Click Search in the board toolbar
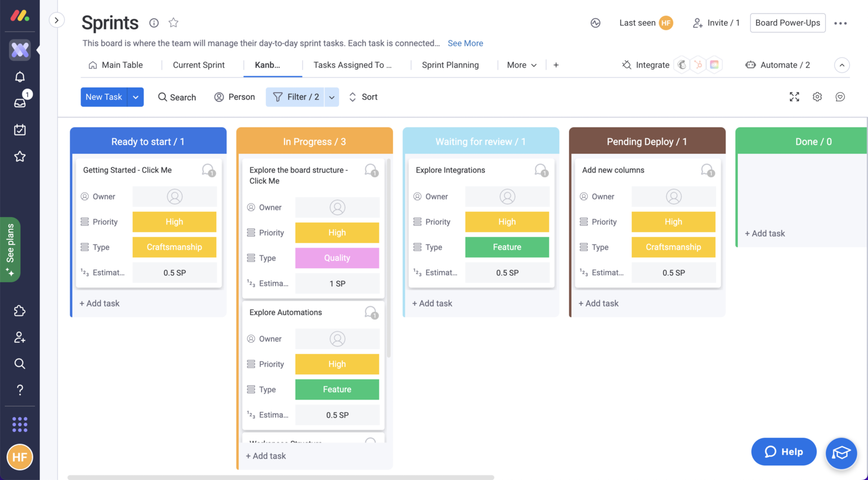 tap(177, 97)
